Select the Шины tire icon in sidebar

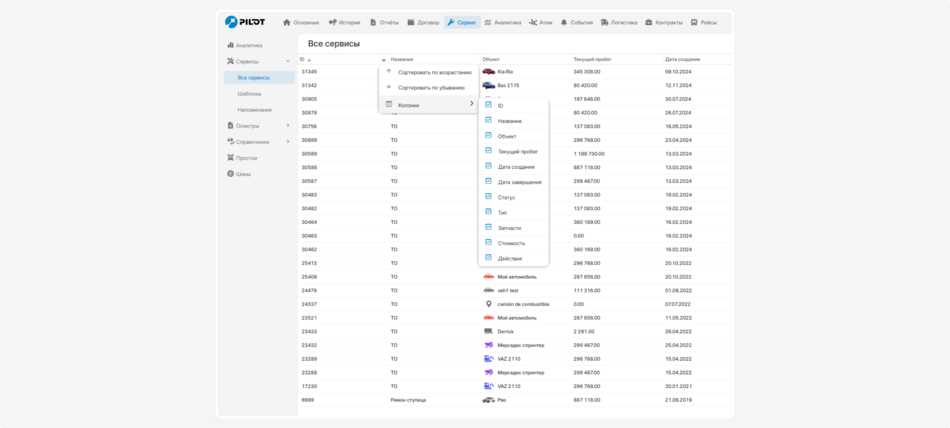[x=229, y=174]
